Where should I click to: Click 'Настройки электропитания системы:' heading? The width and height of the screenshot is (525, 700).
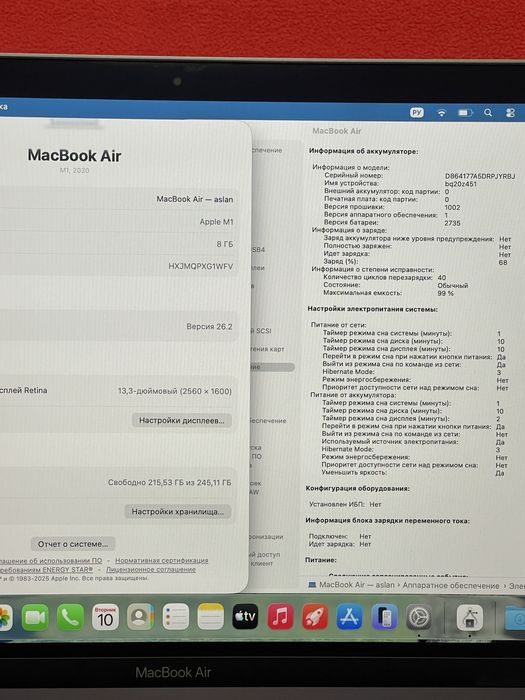(x=372, y=309)
